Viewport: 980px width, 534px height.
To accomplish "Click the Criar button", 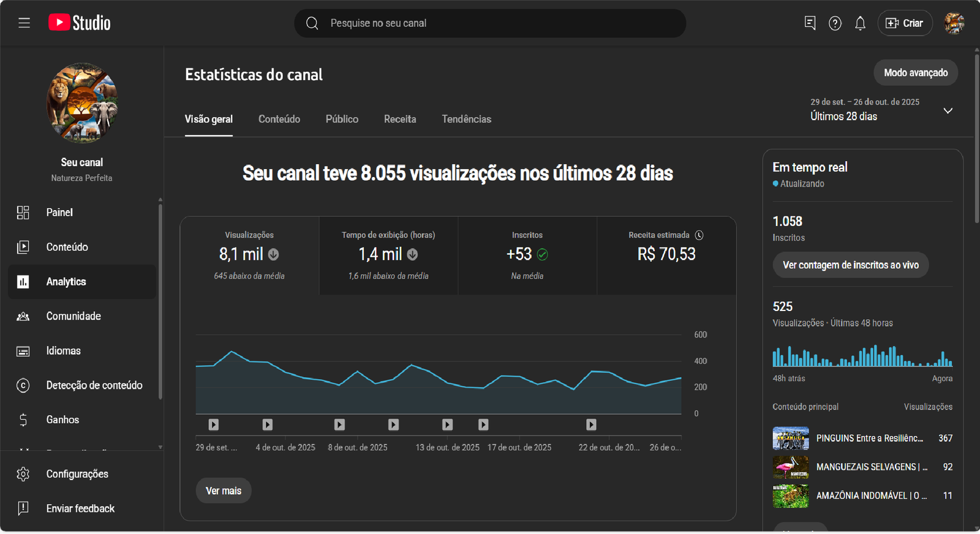I will 905,23.
